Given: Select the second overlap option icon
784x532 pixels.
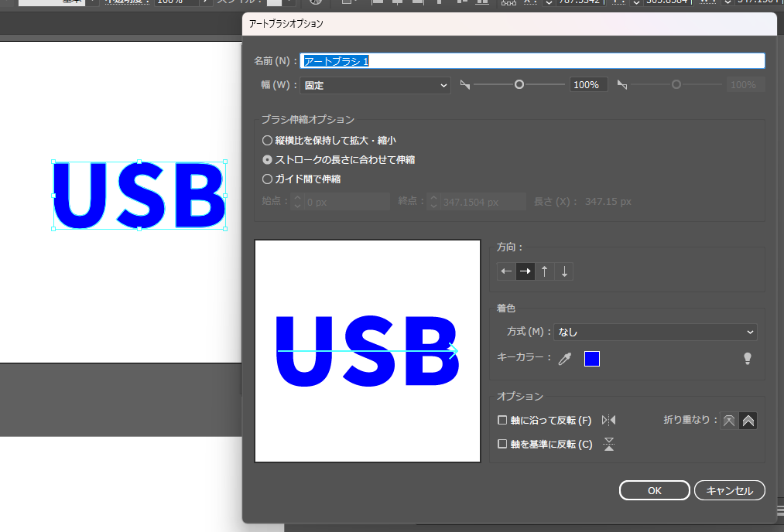Looking at the screenshot, I should tap(748, 421).
